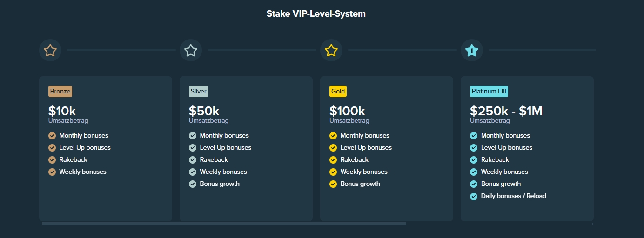The height and width of the screenshot is (238, 644).
Task: Click checkmark beside Platinum Weekly bonuses
Action: point(474,172)
